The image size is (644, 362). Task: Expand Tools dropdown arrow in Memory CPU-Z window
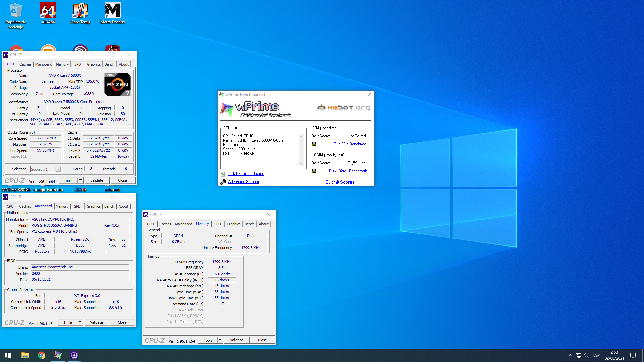pos(220,340)
